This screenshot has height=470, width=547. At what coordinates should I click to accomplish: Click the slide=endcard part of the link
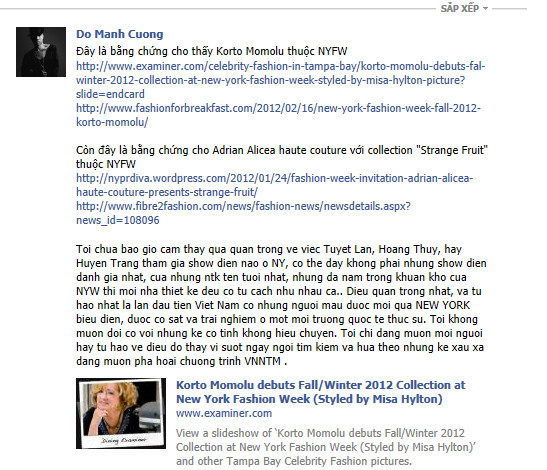[110, 94]
